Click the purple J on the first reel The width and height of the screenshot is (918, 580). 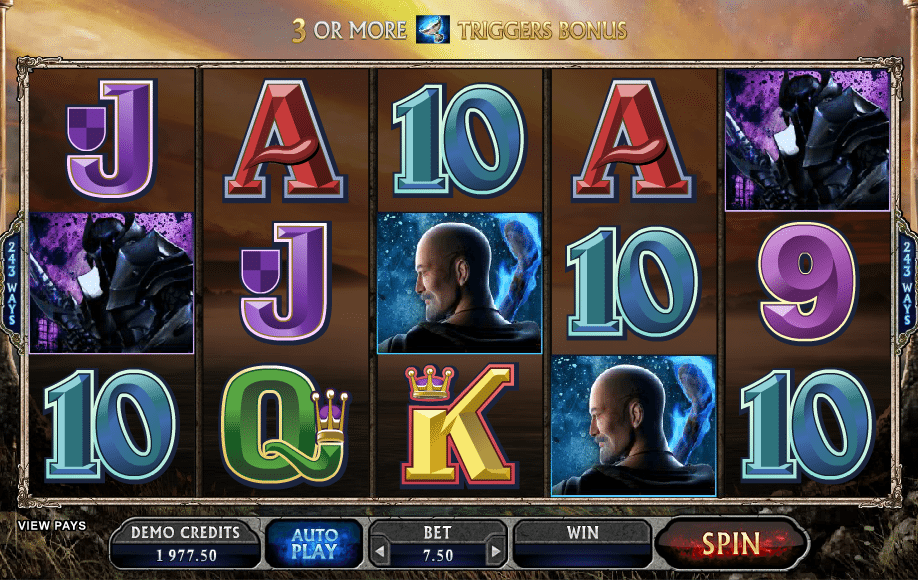click(x=111, y=139)
